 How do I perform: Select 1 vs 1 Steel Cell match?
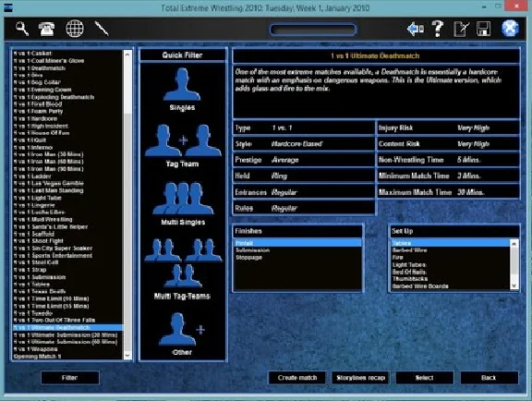(67, 262)
